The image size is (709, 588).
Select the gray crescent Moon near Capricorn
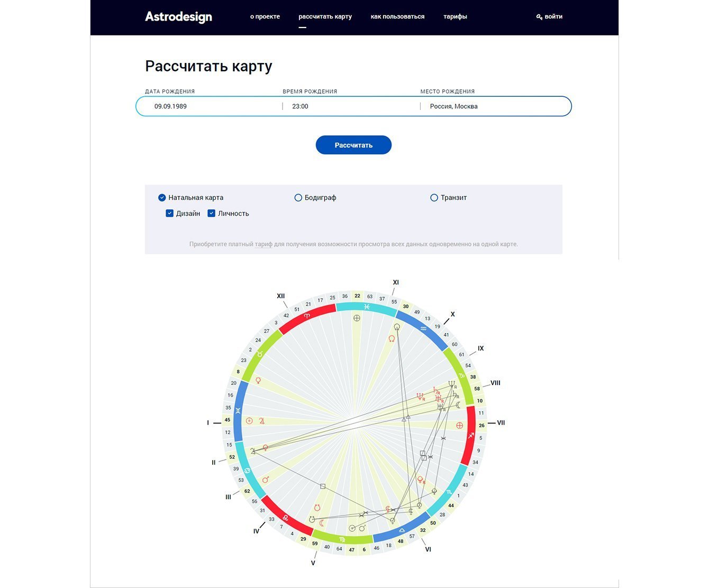coord(458,405)
